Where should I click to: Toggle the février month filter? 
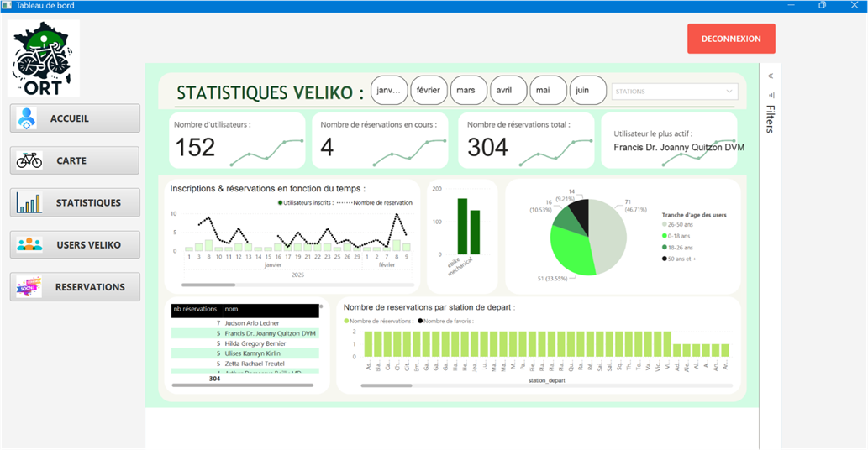[x=429, y=91]
